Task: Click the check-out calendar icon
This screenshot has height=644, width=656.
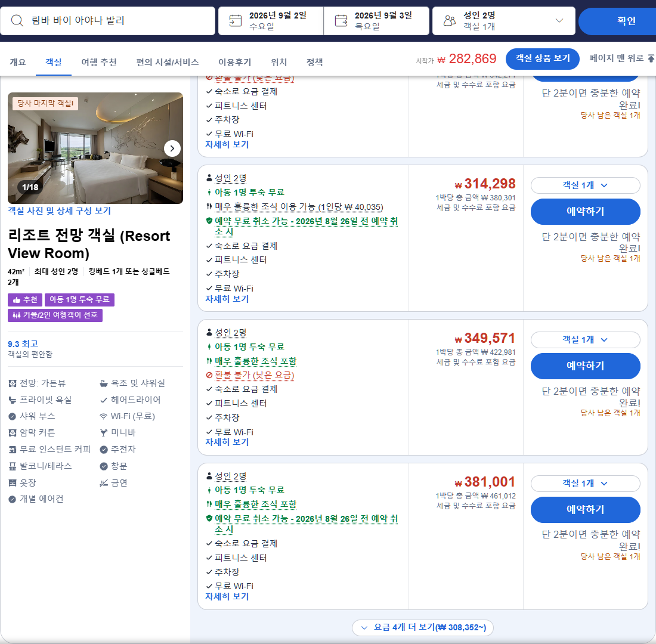Action: pos(341,20)
